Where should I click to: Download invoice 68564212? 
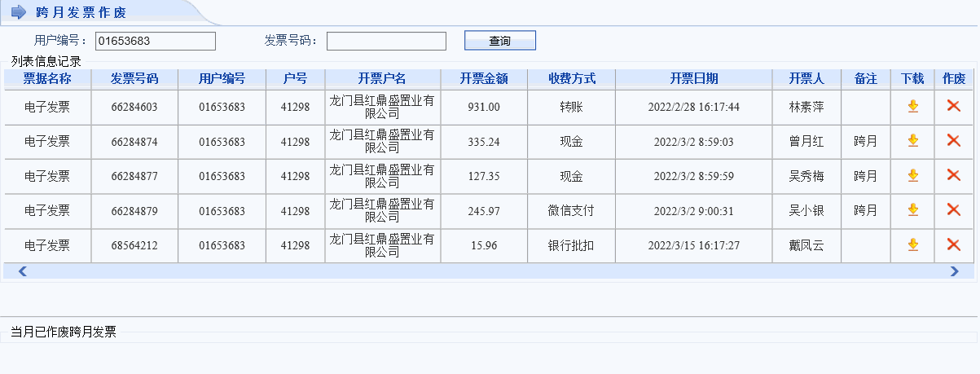click(912, 244)
